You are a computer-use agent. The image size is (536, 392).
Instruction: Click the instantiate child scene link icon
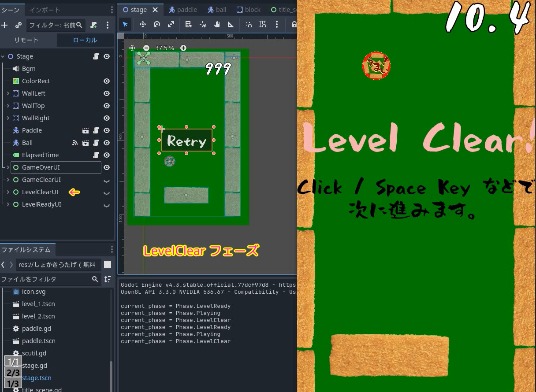(x=19, y=25)
